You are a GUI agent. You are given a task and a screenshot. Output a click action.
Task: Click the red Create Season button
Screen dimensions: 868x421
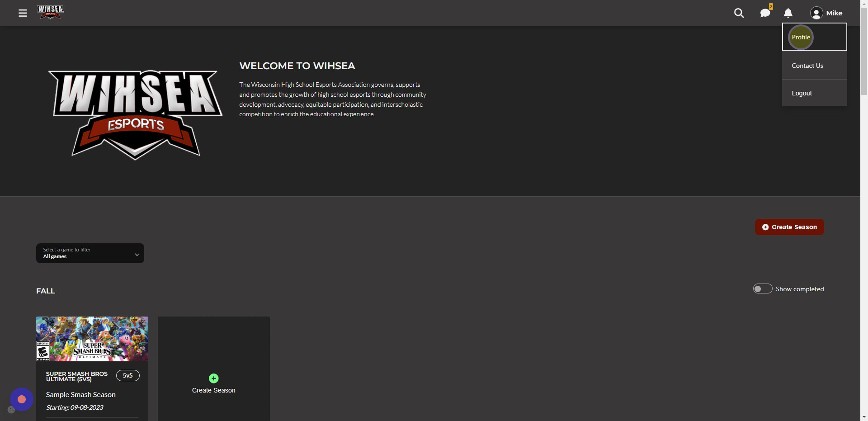click(x=789, y=227)
